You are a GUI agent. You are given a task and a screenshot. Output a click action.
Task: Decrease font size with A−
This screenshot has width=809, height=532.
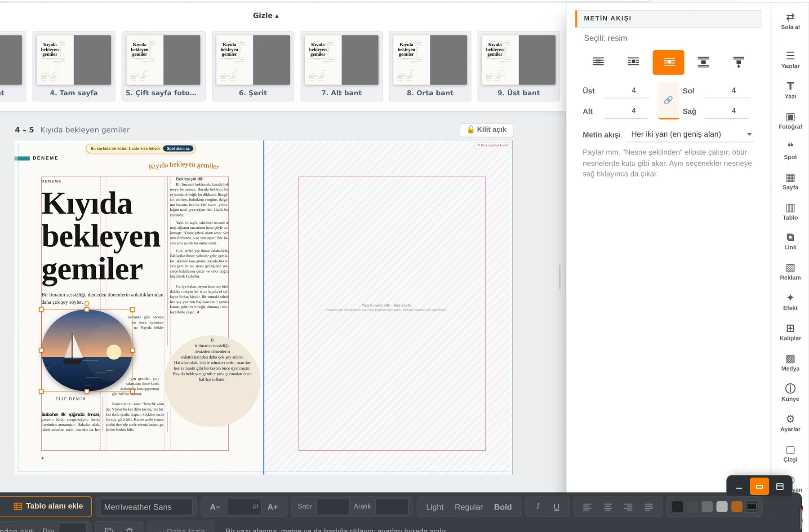215,507
